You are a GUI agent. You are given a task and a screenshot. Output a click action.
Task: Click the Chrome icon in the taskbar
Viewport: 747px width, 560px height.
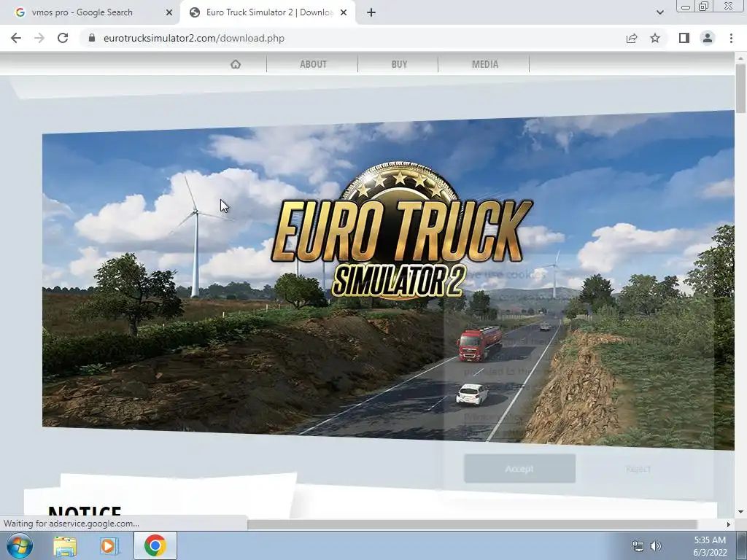pyautogui.click(x=155, y=545)
